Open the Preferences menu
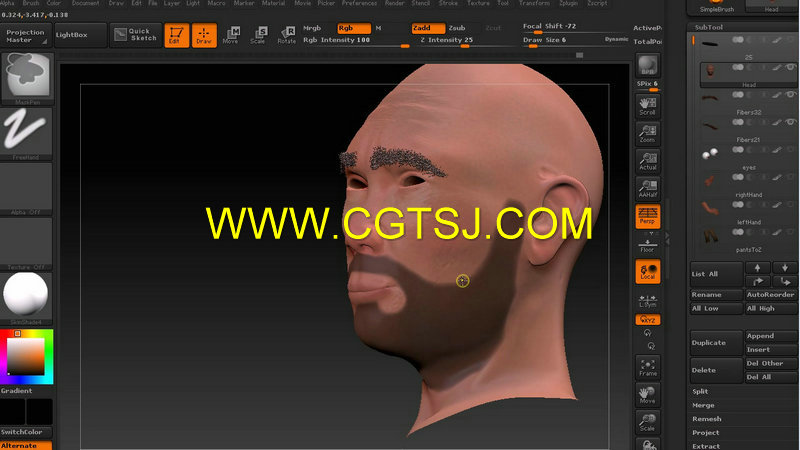The width and height of the screenshot is (800, 450). pyautogui.click(x=359, y=3)
